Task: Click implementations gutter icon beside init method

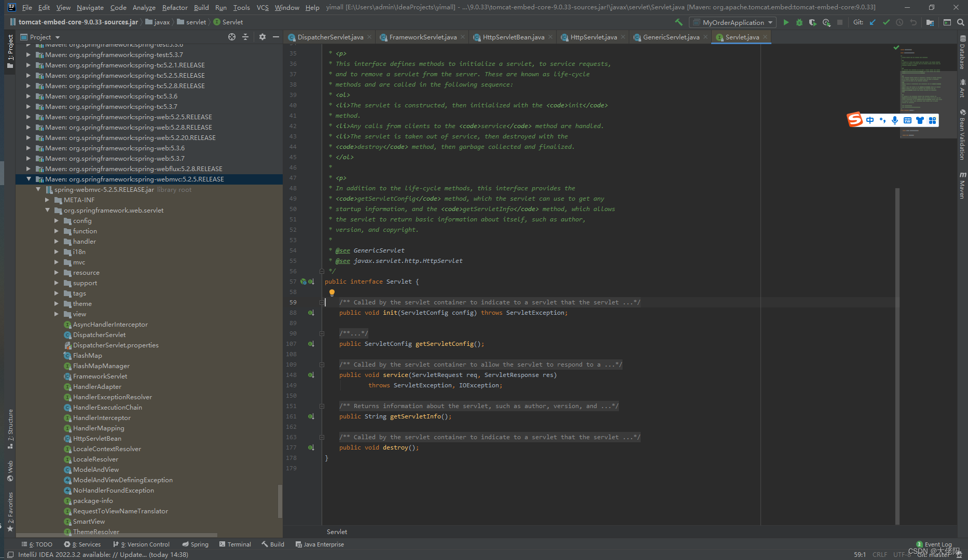Action: pos(311,313)
